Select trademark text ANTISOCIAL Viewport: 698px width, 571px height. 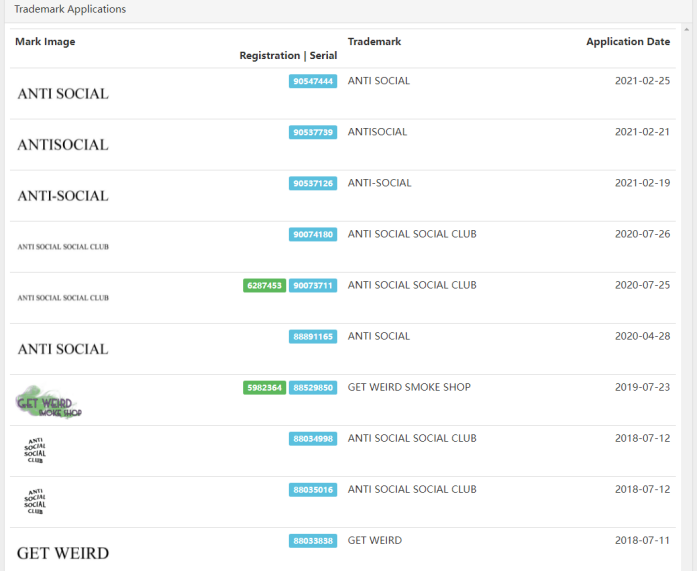point(377,132)
